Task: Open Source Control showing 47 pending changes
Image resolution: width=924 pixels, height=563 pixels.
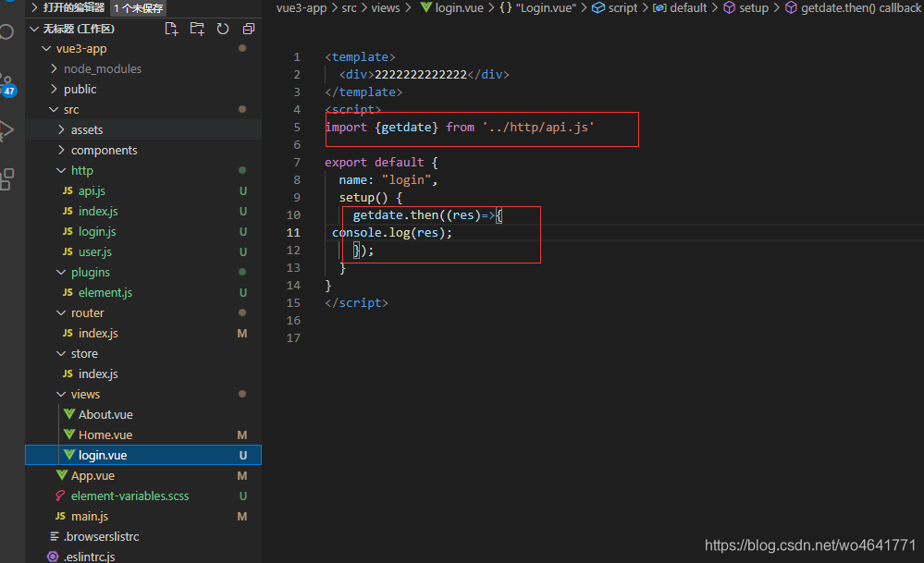Action: (x=7, y=90)
